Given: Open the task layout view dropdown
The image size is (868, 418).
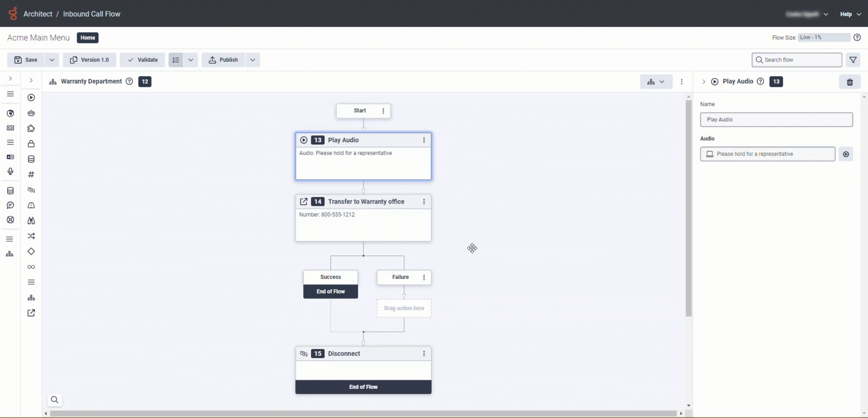Looking at the screenshot, I should pyautogui.click(x=656, y=82).
